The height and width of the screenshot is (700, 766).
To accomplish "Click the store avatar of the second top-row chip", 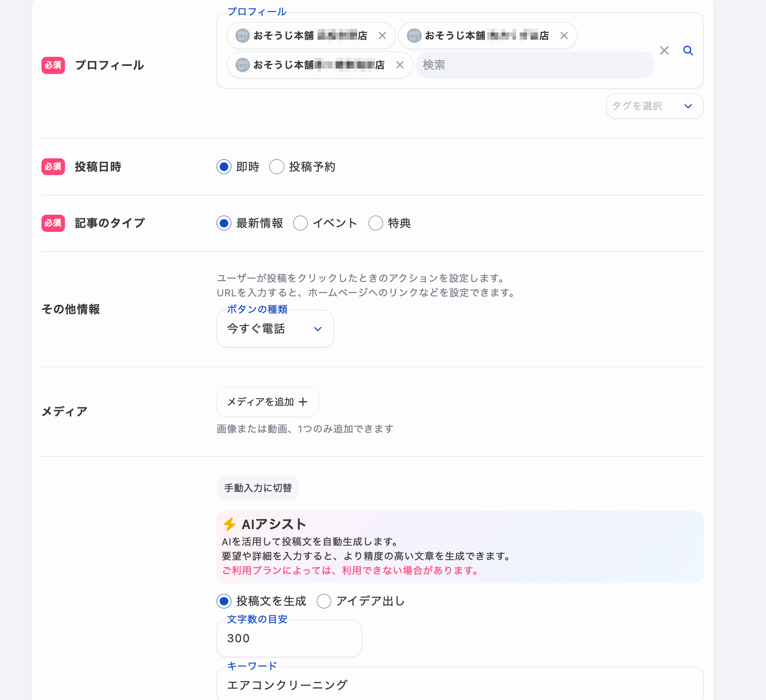I will tap(414, 36).
